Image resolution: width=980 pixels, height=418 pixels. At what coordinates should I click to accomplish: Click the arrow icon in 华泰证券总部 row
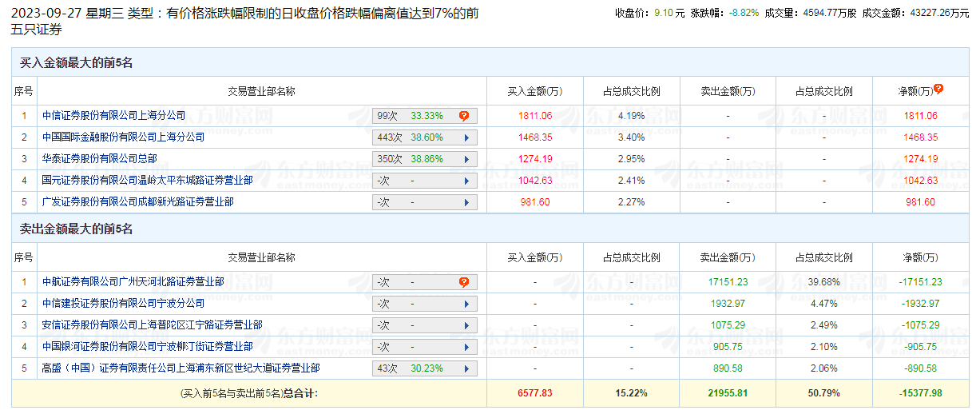pos(466,159)
